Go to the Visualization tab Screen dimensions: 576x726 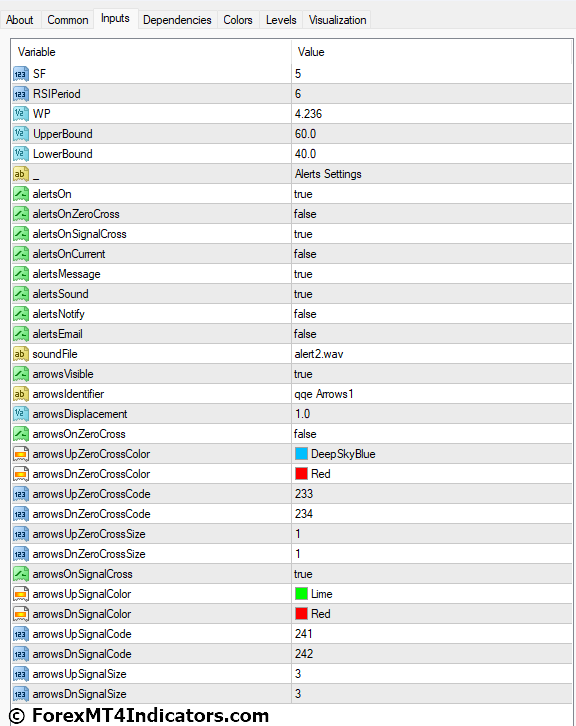[338, 20]
